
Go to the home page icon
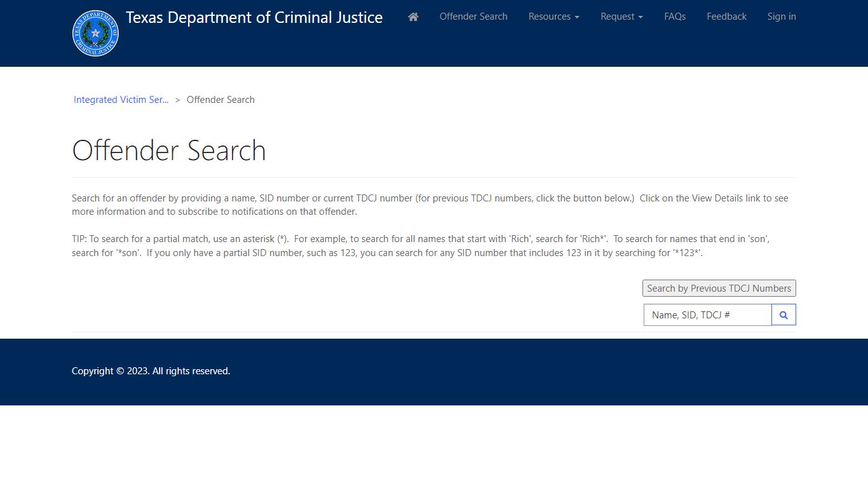[413, 17]
